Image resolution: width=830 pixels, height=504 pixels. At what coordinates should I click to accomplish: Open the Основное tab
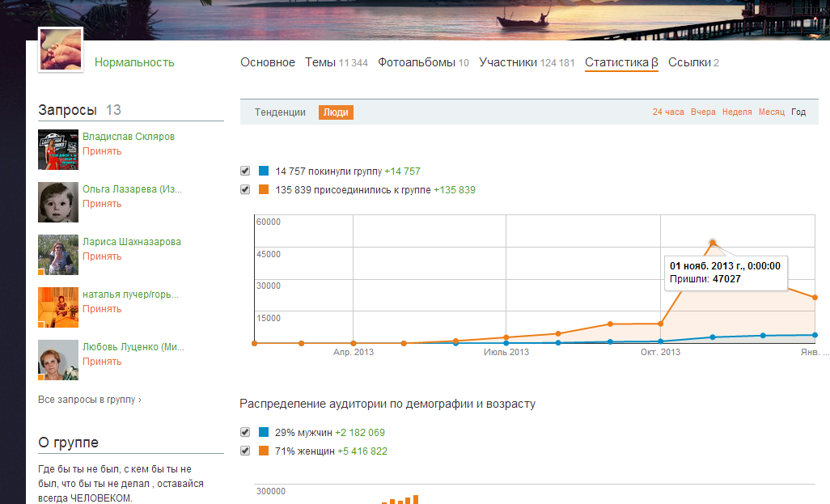267,62
